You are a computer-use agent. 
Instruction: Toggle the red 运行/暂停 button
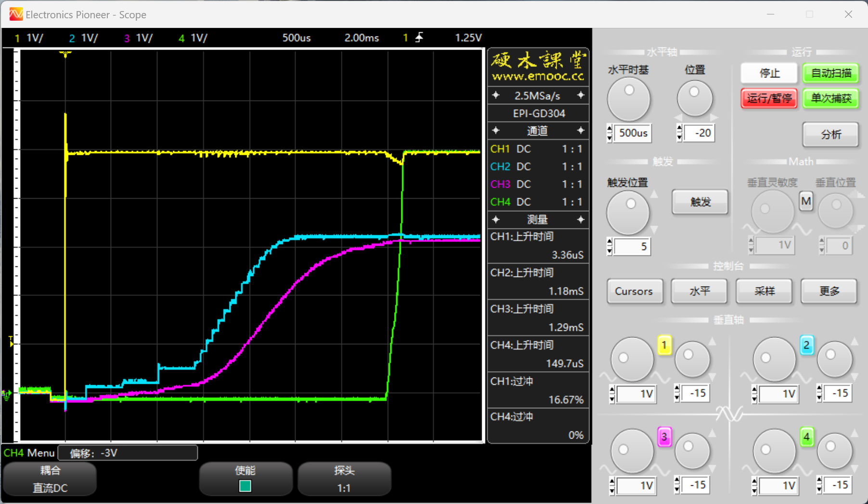point(769,98)
